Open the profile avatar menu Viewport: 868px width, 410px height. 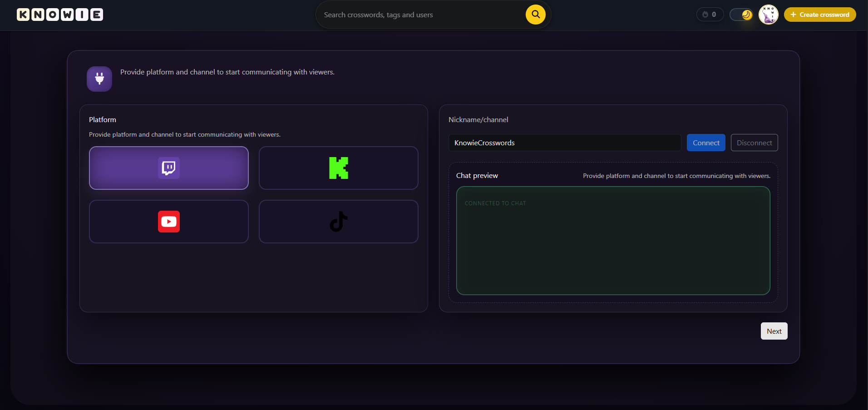(x=768, y=15)
